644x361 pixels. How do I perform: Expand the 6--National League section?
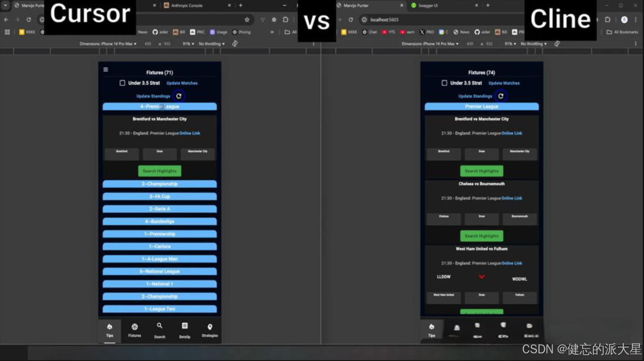[x=159, y=272]
